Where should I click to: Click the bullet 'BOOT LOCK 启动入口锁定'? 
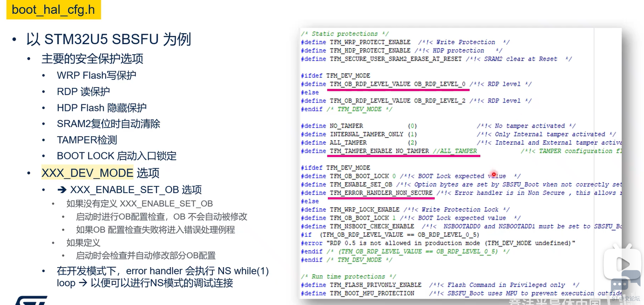point(117,156)
